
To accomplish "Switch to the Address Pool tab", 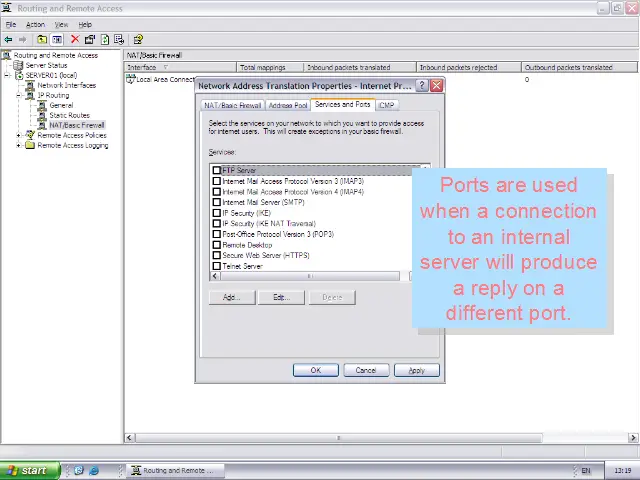I will pyautogui.click(x=288, y=105).
